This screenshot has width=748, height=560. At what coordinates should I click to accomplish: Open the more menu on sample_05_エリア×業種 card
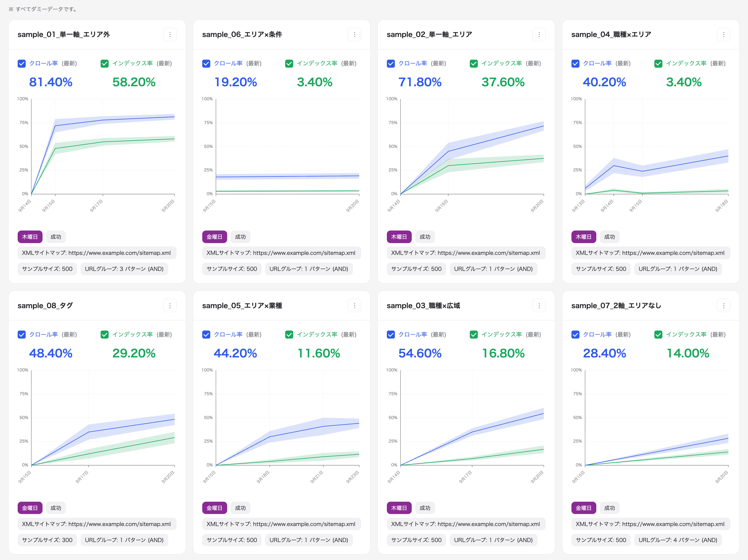[354, 305]
